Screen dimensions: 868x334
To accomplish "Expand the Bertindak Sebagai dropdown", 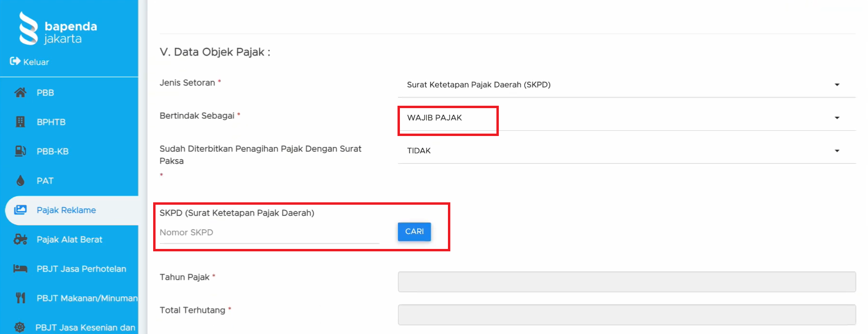I will [x=626, y=118].
